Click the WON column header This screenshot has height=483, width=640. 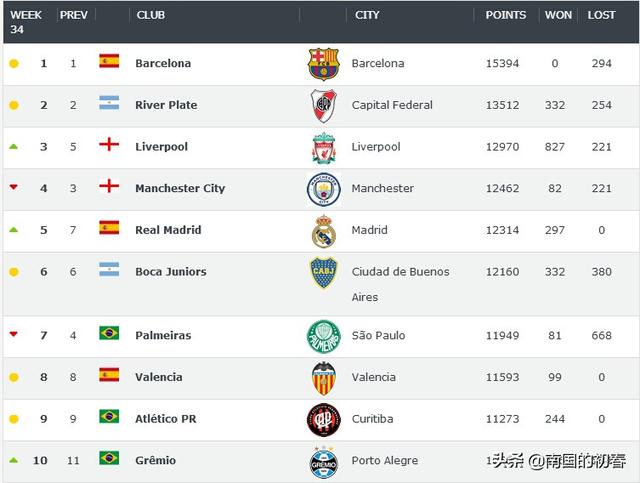(558, 15)
